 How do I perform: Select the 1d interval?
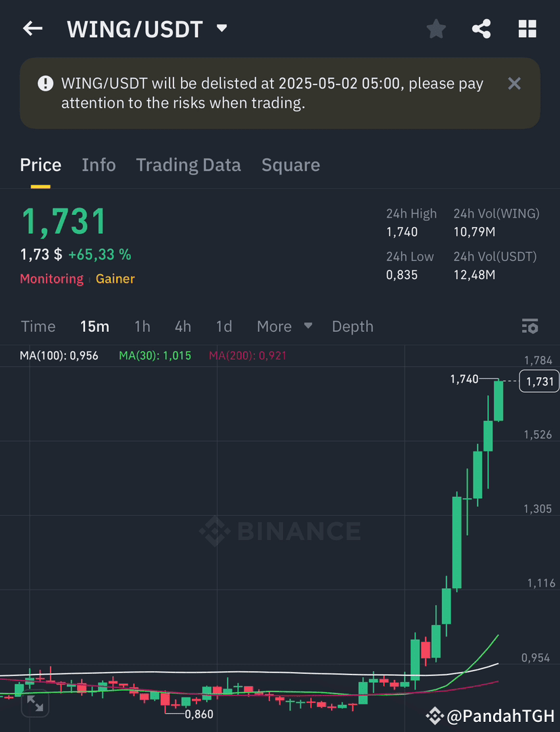click(224, 326)
